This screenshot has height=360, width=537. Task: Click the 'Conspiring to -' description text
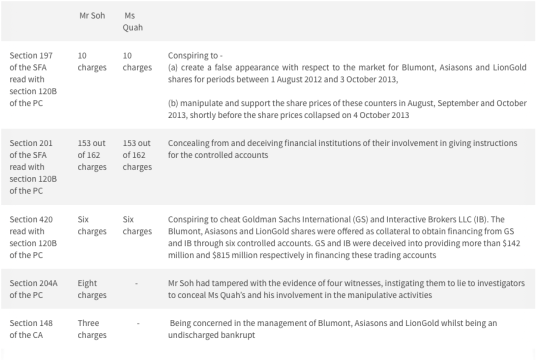(195, 55)
